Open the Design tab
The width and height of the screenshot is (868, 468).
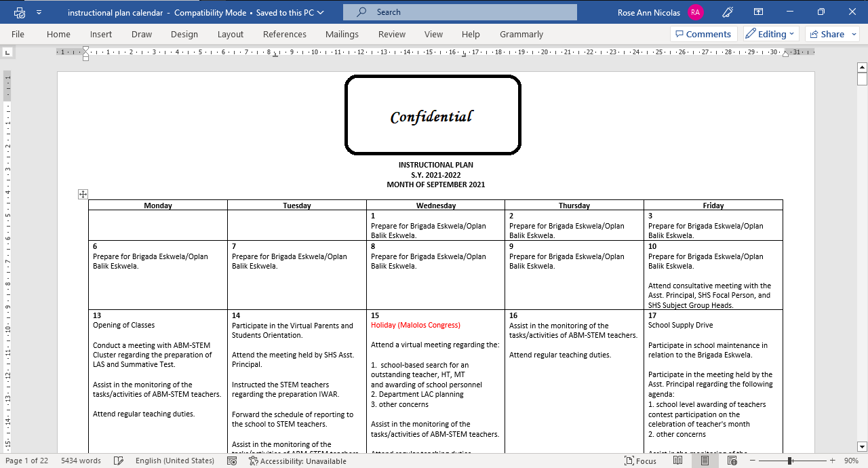point(184,34)
